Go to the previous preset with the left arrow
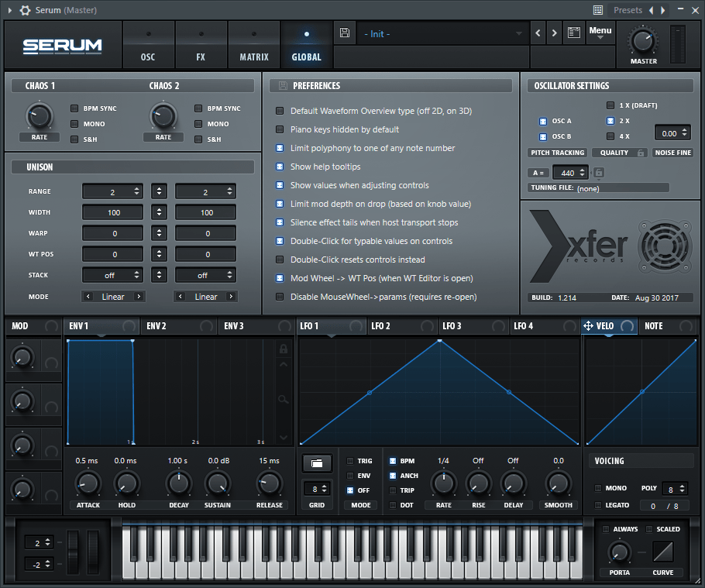This screenshot has width=705, height=588. [x=538, y=33]
